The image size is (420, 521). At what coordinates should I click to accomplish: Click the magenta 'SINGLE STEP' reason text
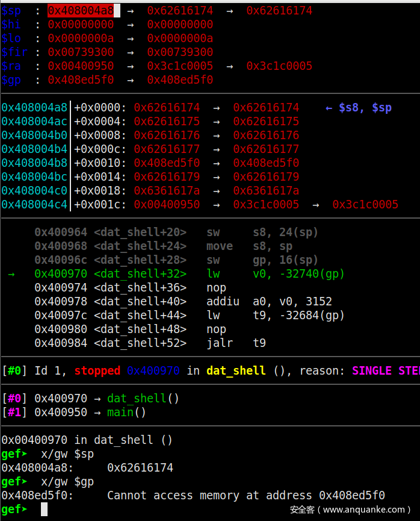[386, 371]
